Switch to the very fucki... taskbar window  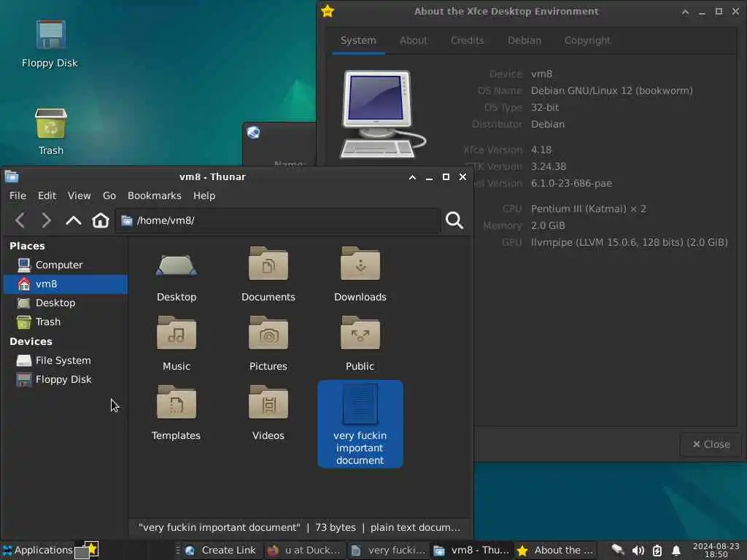point(388,550)
